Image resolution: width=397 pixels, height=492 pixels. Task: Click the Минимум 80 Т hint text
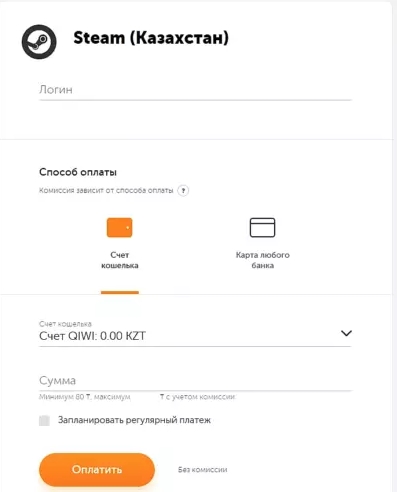tap(65, 397)
